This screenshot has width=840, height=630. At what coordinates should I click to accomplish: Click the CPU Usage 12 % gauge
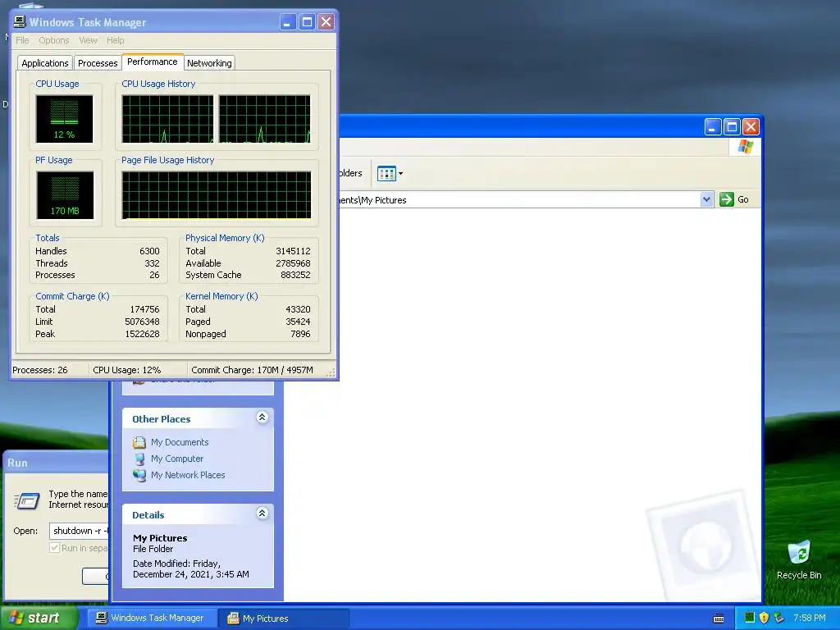click(x=64, y=119)
